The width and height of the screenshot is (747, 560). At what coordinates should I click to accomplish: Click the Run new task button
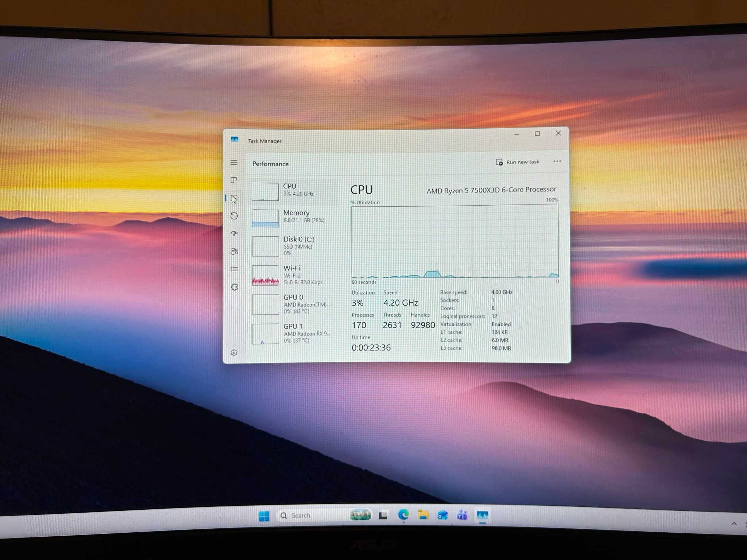point(518,162)
